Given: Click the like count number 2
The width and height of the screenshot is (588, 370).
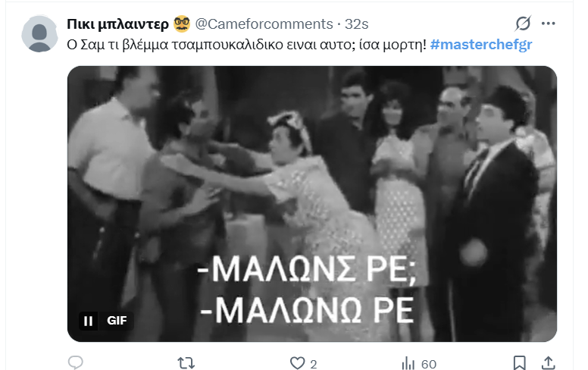Looking at the screenshot, I should pyautogui.click(x=314, y=364).
